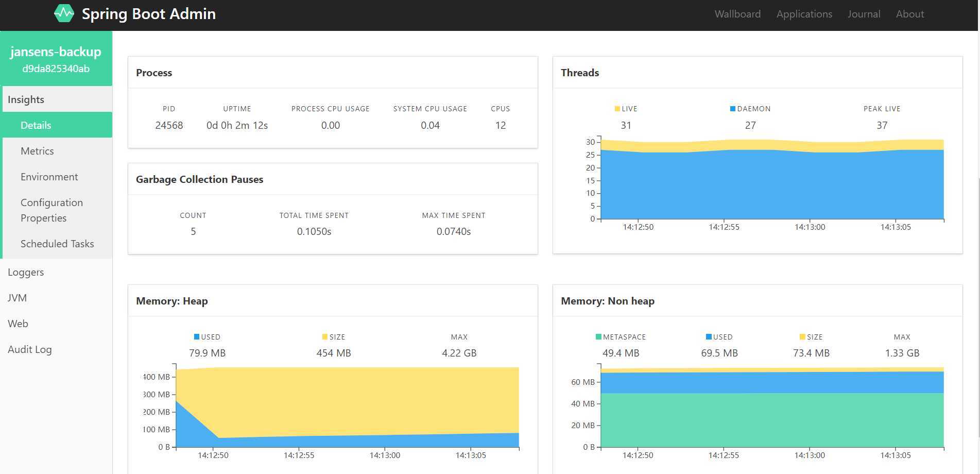
Task: Click heap used value 79.9 MB
Action: coord(208,353)
